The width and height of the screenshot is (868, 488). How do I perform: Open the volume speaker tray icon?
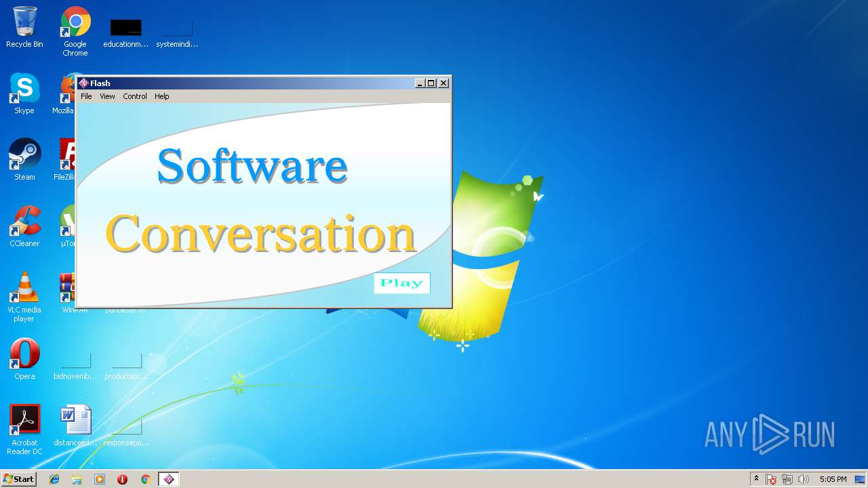coord(804,479)
